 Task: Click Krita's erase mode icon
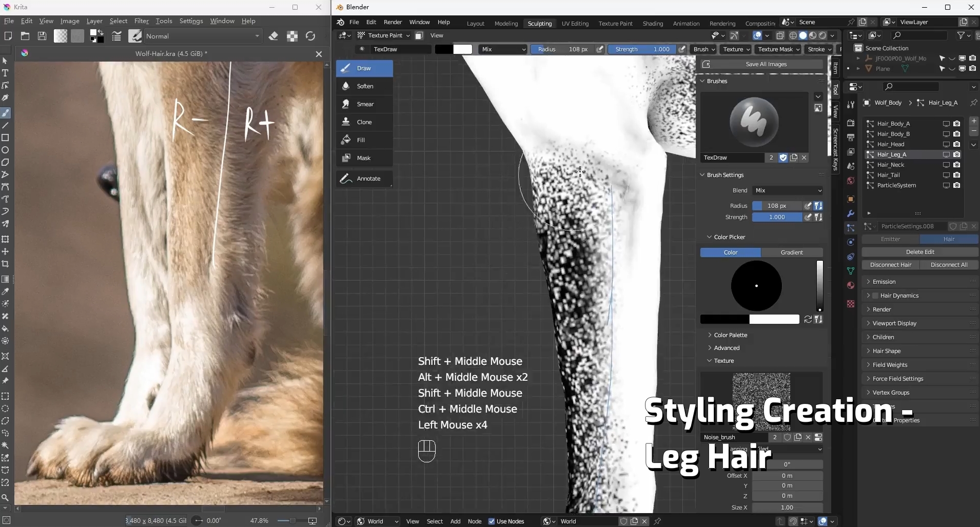pyautogui.click(x=273, y=36)
